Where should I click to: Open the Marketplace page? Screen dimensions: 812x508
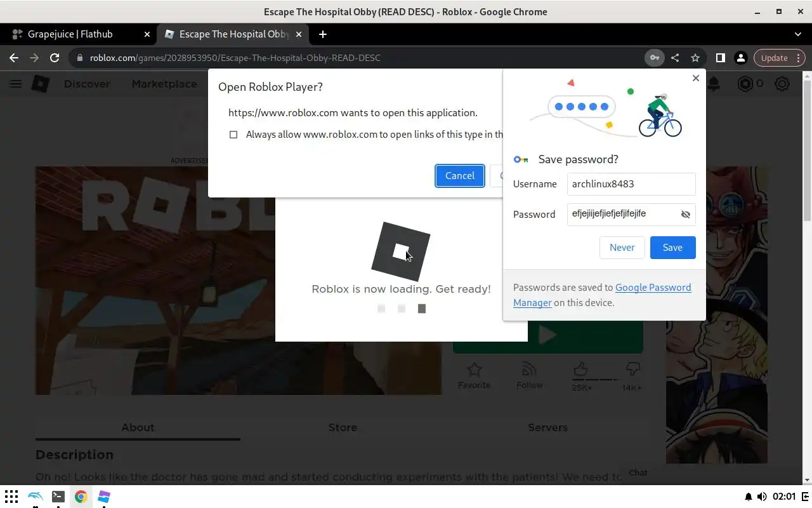pos(164,84)
